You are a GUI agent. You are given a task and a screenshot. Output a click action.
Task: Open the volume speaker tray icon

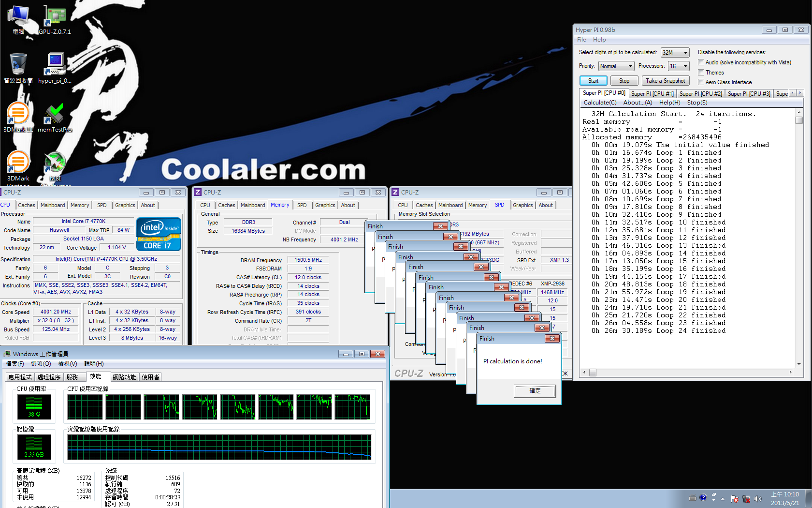click(x=757, y=499)
